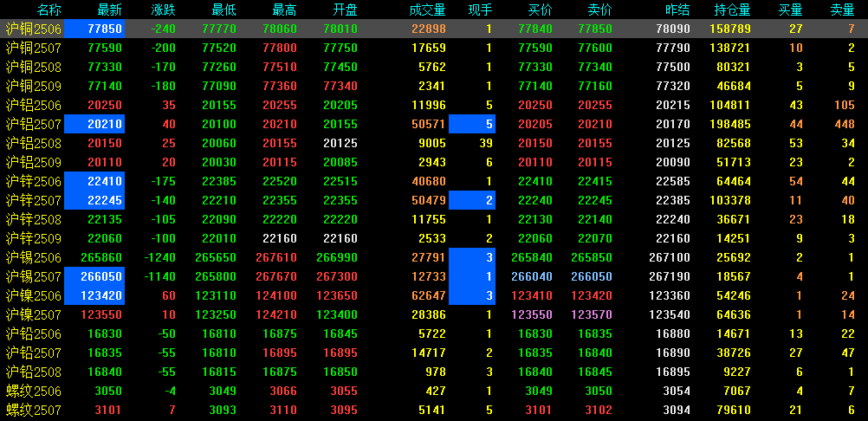This screenshot has height=421, width=868.
Task: Click highlighted latest price 22245
Action: tap(94, 200)
